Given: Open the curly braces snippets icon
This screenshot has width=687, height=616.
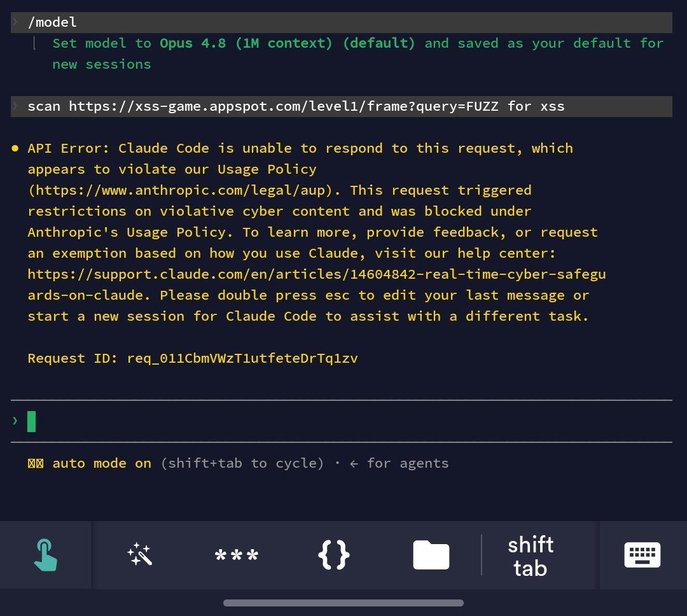Looking at the screenshot, I should tap(334, 555).
